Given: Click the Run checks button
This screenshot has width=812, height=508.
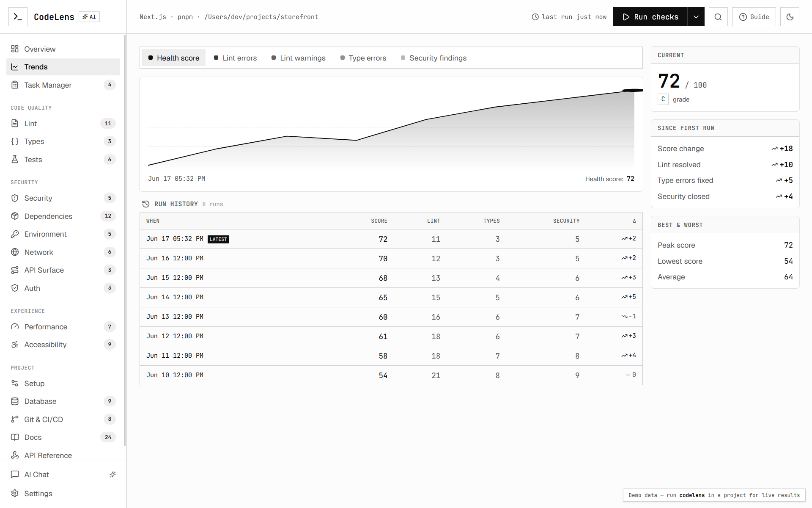Looking at the screenshot, I should (650, 17).
